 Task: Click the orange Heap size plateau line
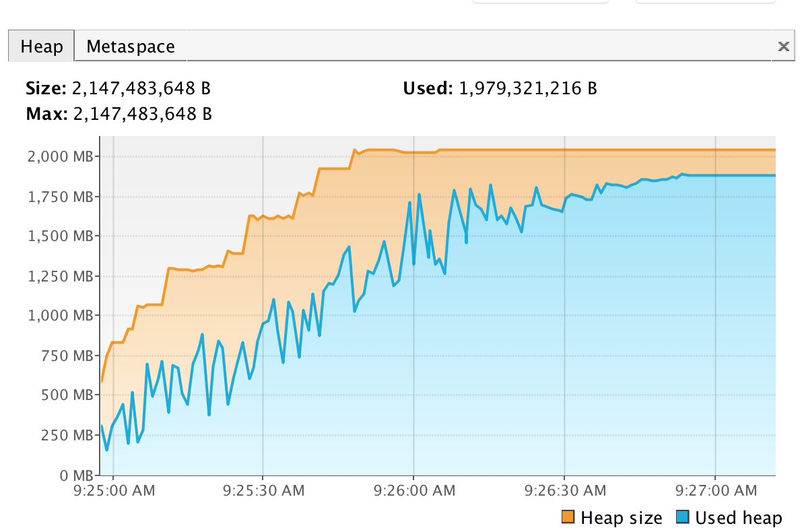pos(606,149)
